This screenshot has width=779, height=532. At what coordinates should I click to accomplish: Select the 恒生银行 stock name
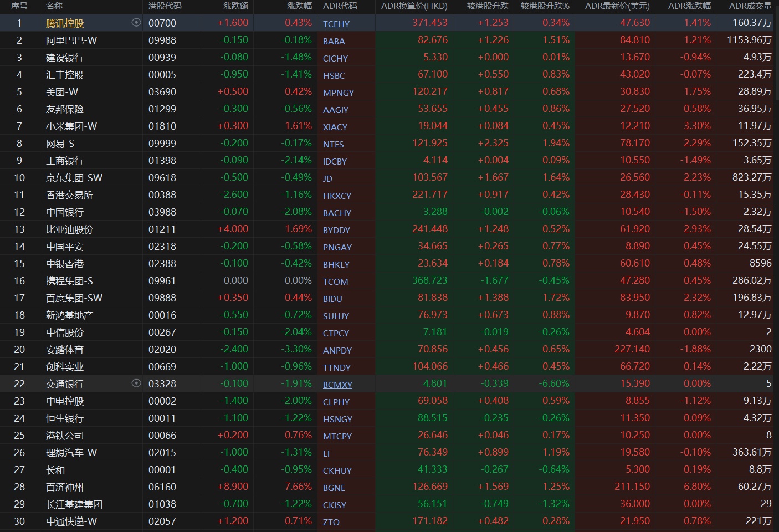[65, 418]
